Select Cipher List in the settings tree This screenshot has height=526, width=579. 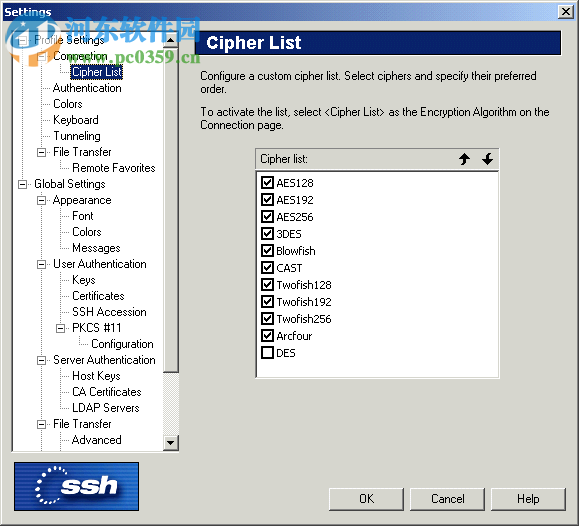click(96, 72)
